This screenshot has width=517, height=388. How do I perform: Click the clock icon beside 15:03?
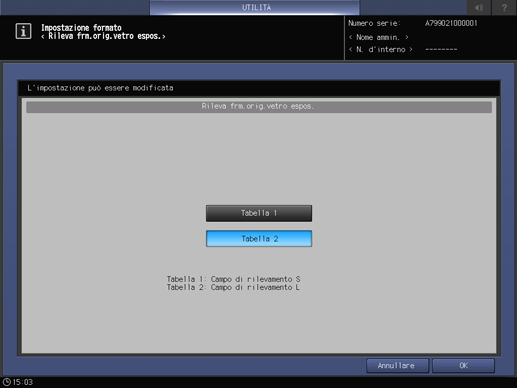[6, 382]
